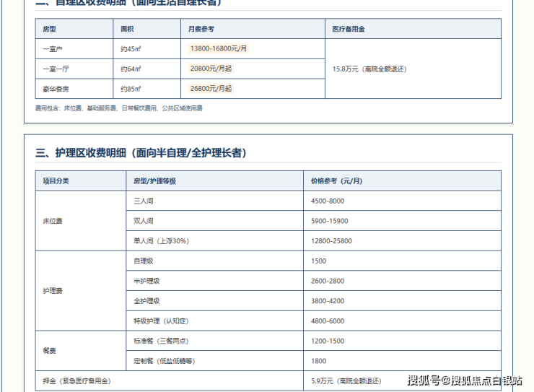
Task: Select the 特级护理（认知症）row label
Action: [161, 321]
